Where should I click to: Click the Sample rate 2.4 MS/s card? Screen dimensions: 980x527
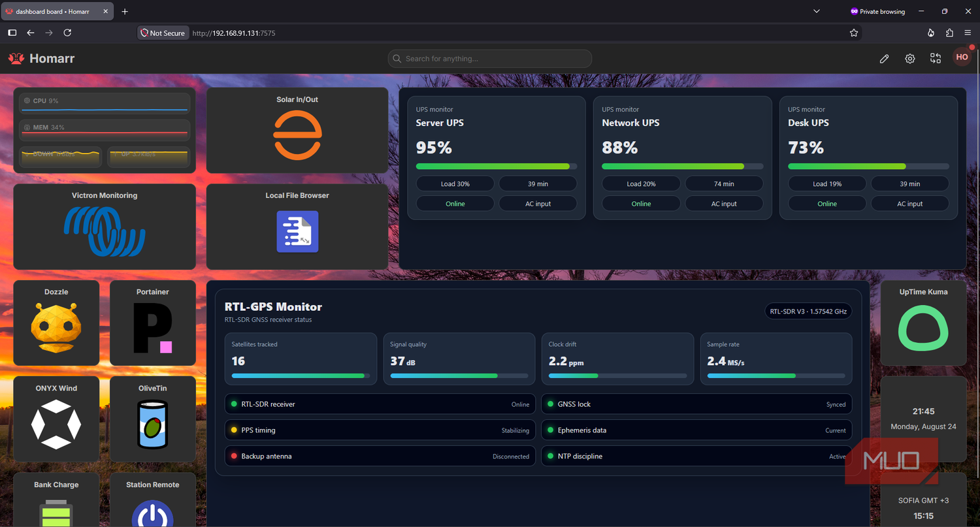[x=776, y=359]
